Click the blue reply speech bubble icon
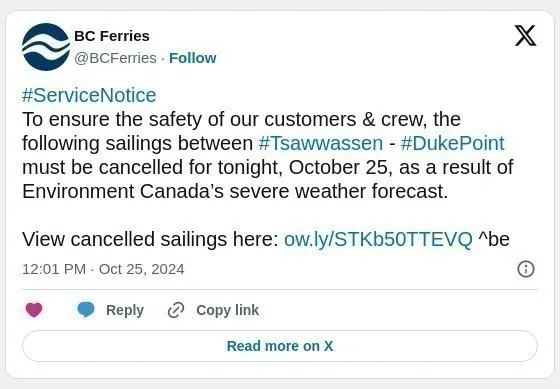The width and height of the screenshot is (560, 389). 86,309
